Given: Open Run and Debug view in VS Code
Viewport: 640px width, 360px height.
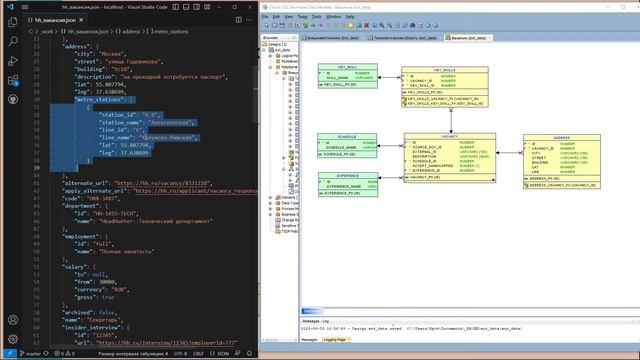Looking at the screenshot, I should pos(13,61).
